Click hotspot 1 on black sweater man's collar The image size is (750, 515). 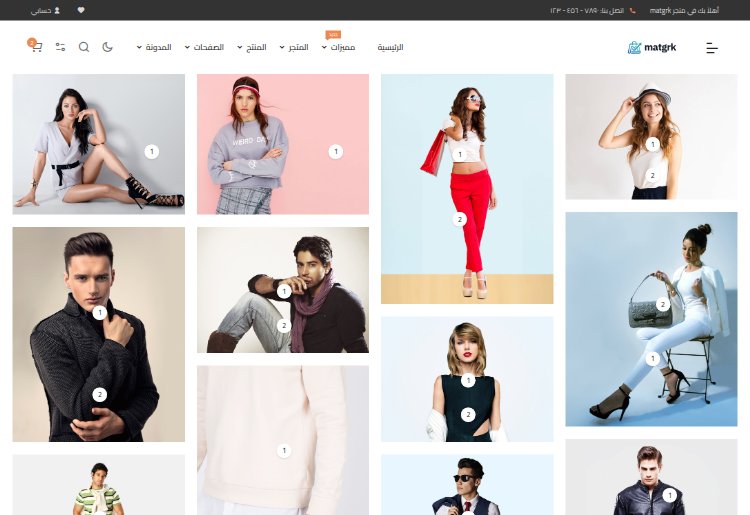(99, 313)
